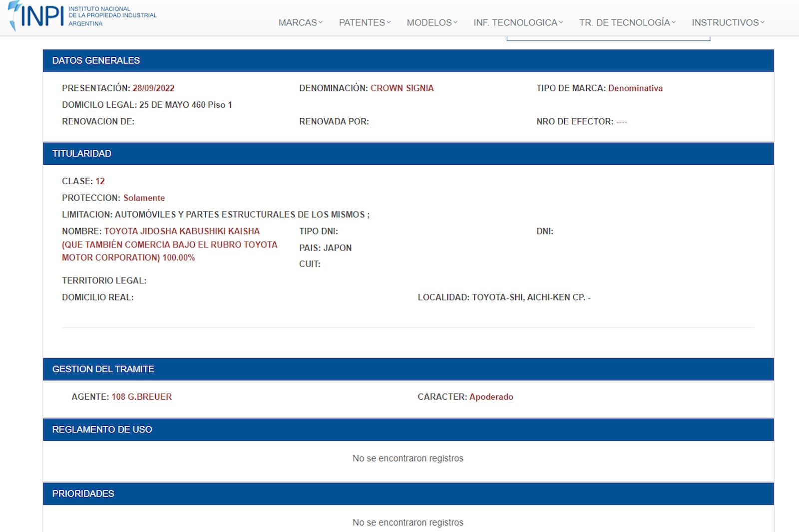Open the MODELOS menu
The width and height of the screenshot is (799, 532).
pos(432,22)
